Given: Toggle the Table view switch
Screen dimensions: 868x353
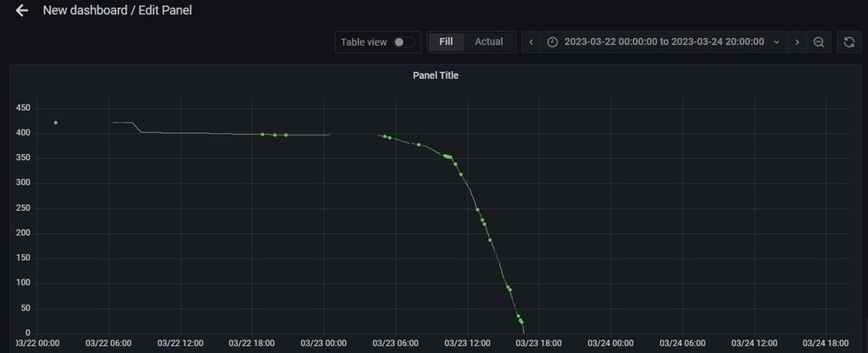Looking at the screenshot, I should point(403,41).
